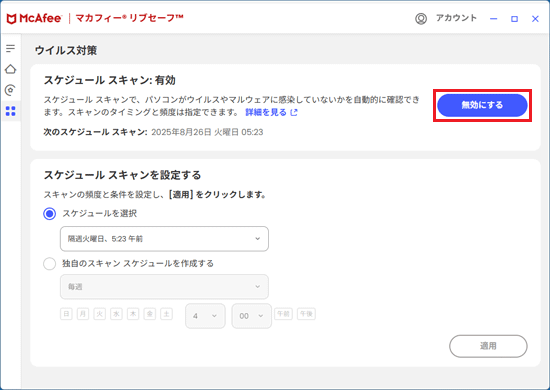Screen dimensions: 550x390
Task: Expand the hour dropdown showing 4
Action: pyautogui.click(x=205, y=316)
